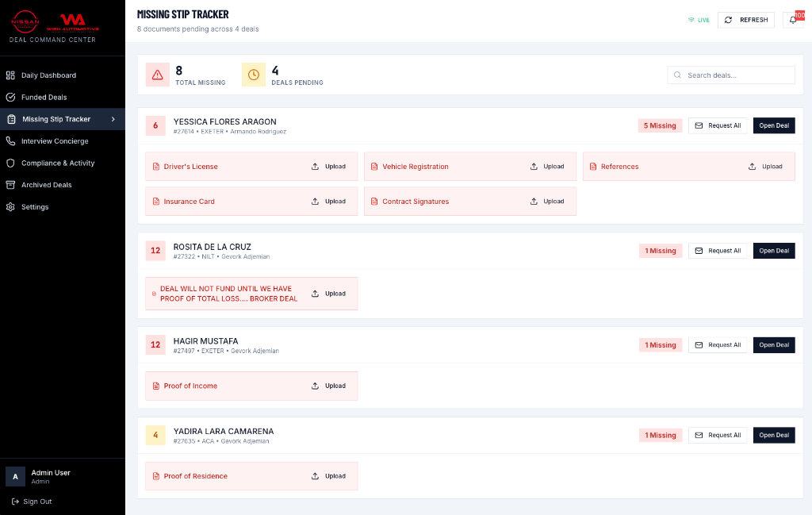This screenshot has height=515, width=812.
Task: Click the LIVE status indicator
Action: point(699,20)
